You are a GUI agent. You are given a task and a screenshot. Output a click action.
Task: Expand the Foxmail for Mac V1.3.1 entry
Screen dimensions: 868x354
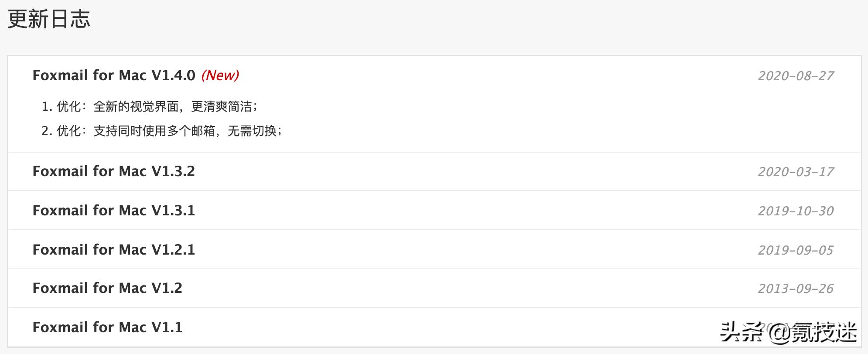[113, 211]
